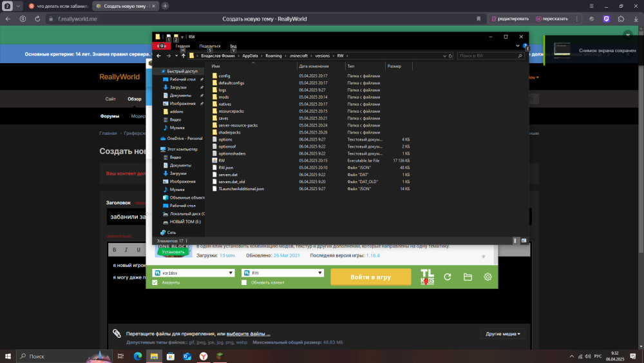The width and height of the screenshot is (644, 363).
Task: Open the Вид ribbon tab
Action: (x=233, y=46)
